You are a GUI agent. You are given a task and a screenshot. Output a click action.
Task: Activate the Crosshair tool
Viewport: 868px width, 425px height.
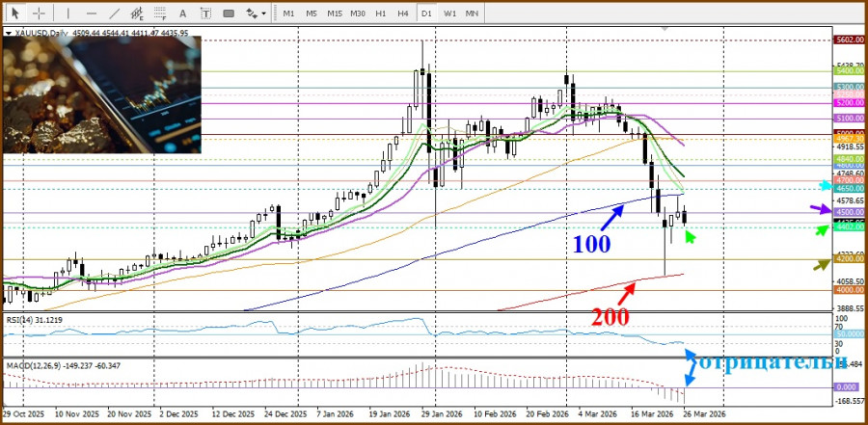pos(39,13)
